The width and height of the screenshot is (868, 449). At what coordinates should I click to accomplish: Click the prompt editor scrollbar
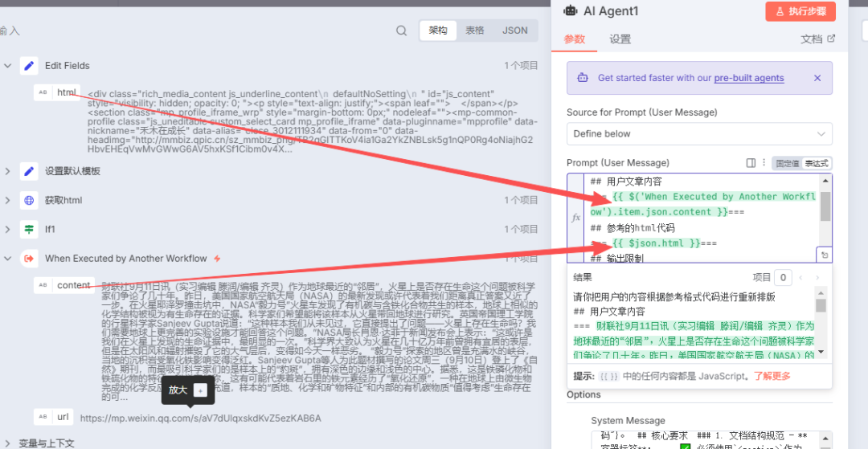click(825, 206)
